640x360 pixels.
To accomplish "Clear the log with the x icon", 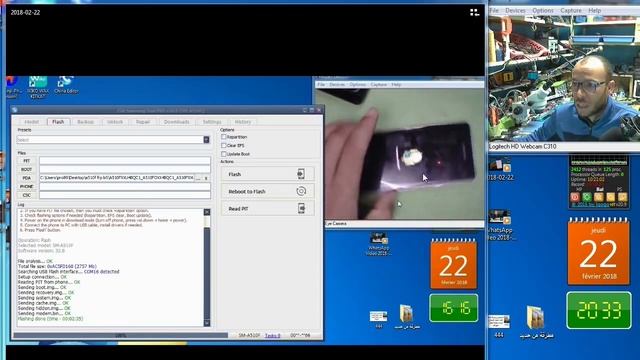I will coord(207,212).
